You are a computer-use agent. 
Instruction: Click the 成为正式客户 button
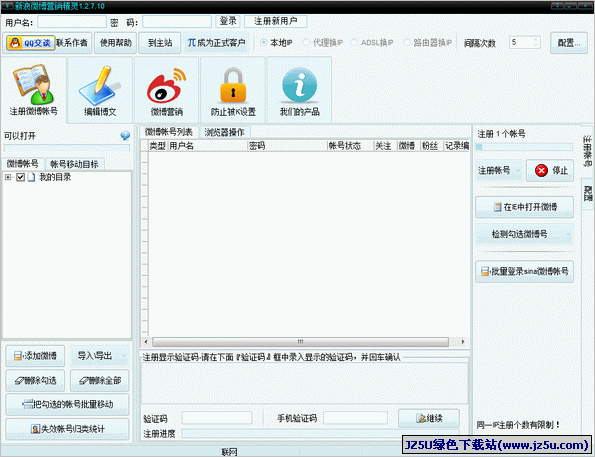pos(216,43)
